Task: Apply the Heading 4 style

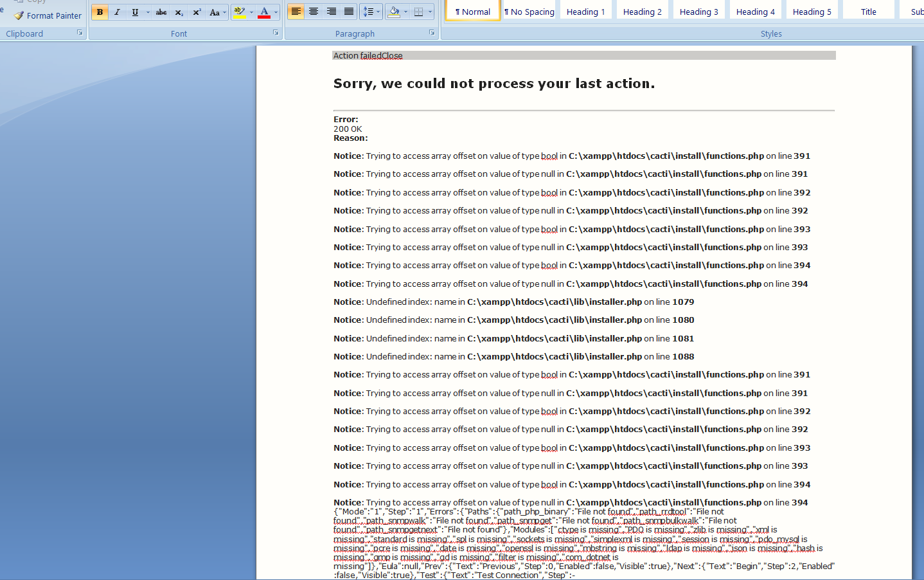Action: pyautogui.click(x=756, y=10)
